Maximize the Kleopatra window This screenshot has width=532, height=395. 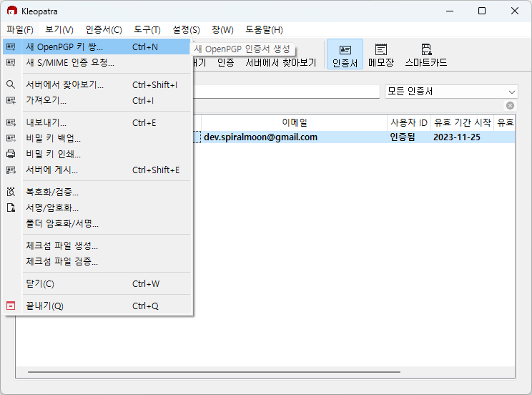coord(482,11)
